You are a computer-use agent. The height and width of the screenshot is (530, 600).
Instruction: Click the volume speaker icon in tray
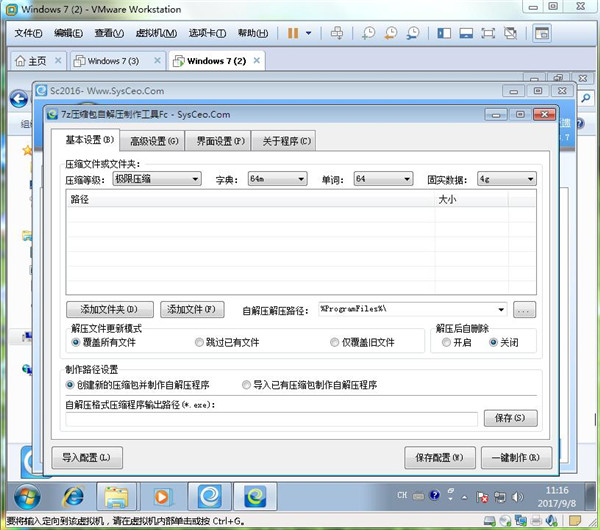pyautogui.click(x=517, y=497)
